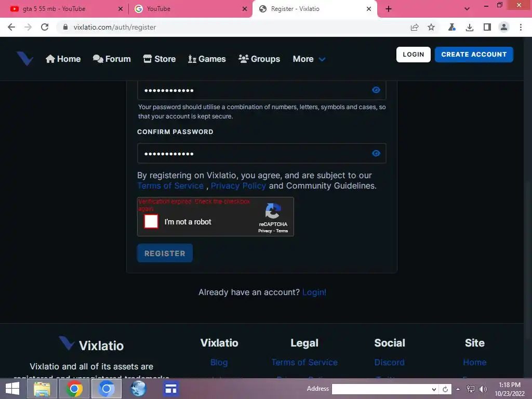The image size is (532, 399).
Task: Show hidden system tray icons
Action: pyautogui.click(x=458, y=389)
